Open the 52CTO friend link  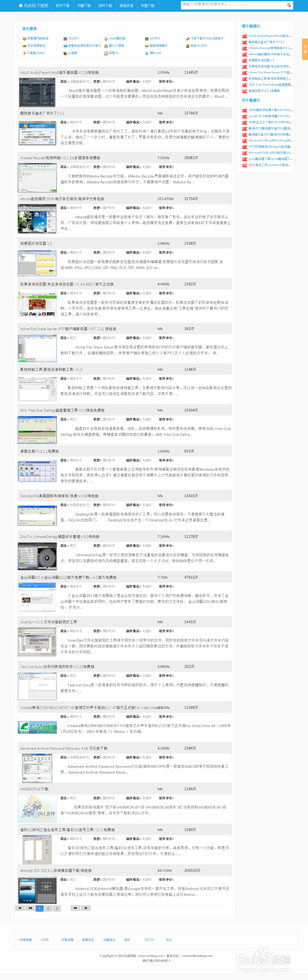[149, 940]
